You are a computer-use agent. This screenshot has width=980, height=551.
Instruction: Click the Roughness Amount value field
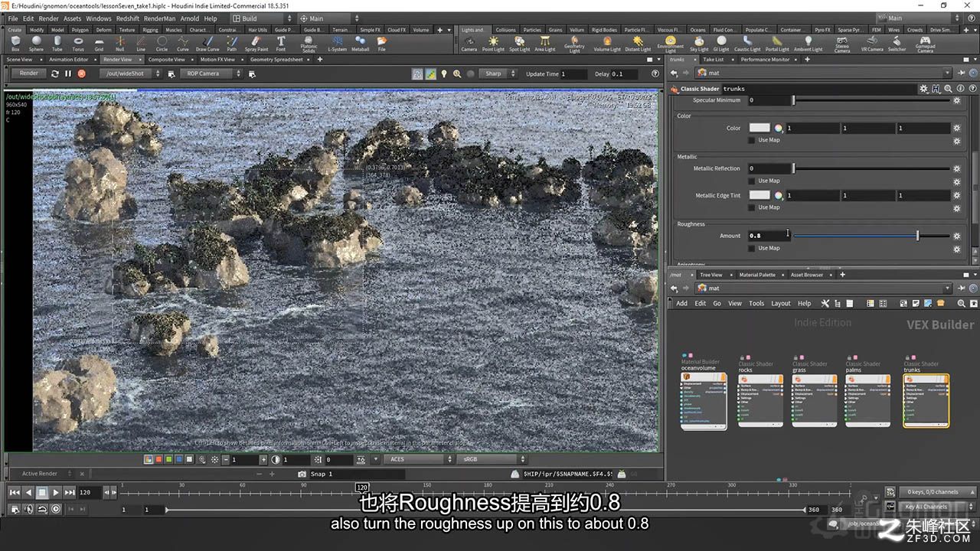click(x=768, y=236)
